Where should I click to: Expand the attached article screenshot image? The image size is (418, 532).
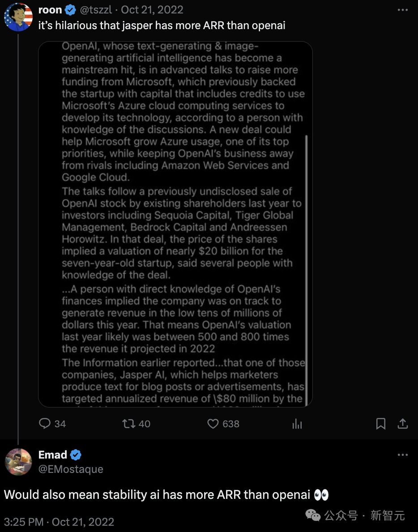pyautogui.click(x=175, y=224)
